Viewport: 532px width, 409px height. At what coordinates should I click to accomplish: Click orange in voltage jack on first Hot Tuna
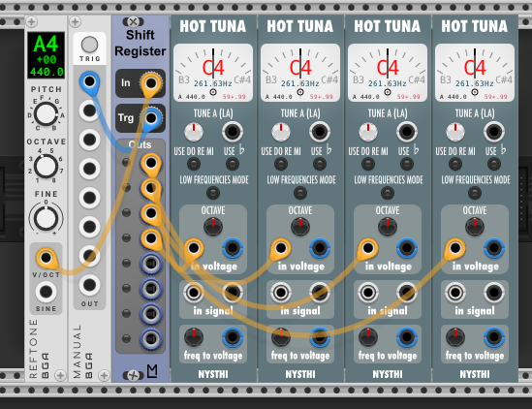[194, 248]
